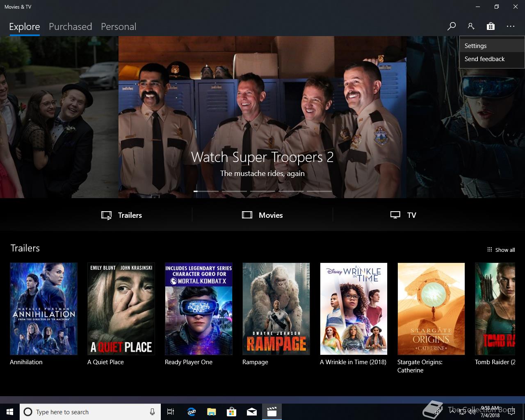Image resolution: width=525 pixels, height=420 pixels.
Task: Click the Movies filmstrip icon
Action: pyautogui.click(x=247, y=215)
